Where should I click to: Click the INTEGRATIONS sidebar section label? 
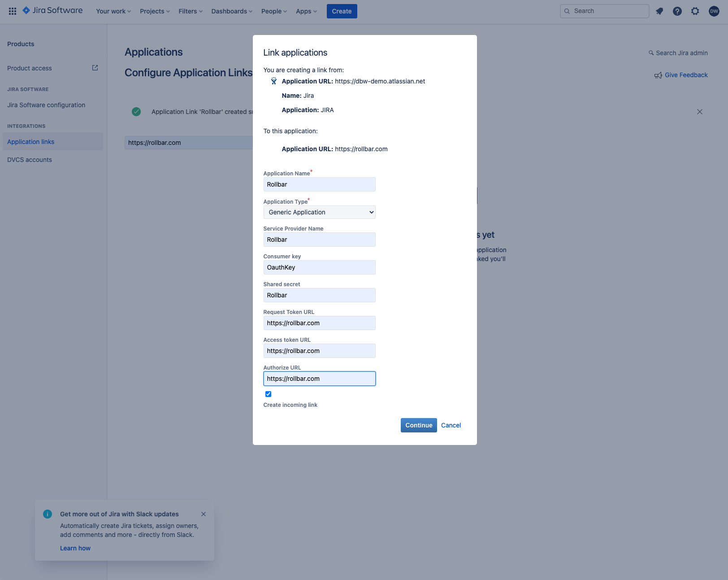point(26,126)
